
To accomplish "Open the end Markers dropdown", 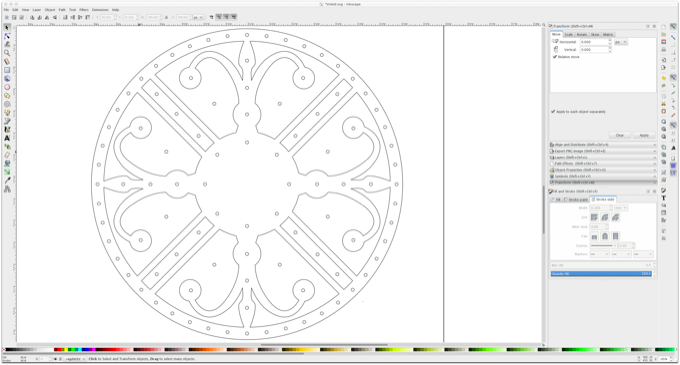I will pyautogui.click(x=643, y=254).
